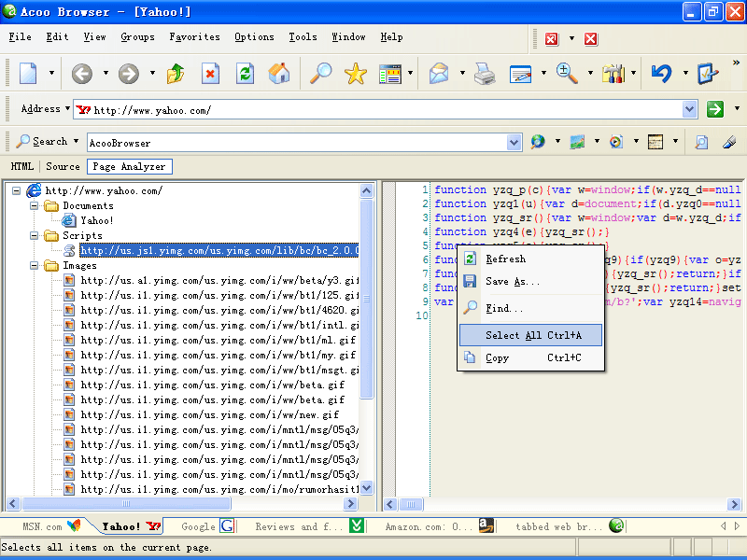747x560 pixels.
Task: Choose Find... in the context menu
Action: click(530, 308)
